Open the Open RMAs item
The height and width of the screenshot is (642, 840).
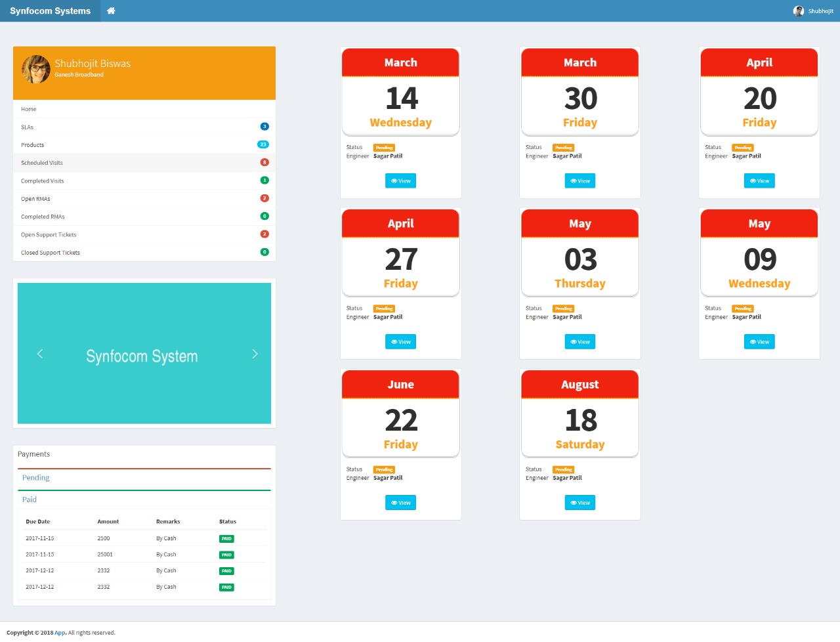point(144,198)
